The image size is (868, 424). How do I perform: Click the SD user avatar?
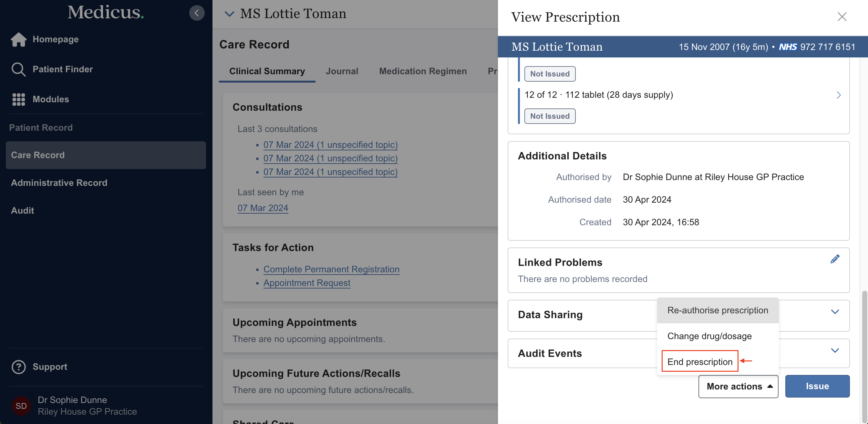[x=21, y=406]
